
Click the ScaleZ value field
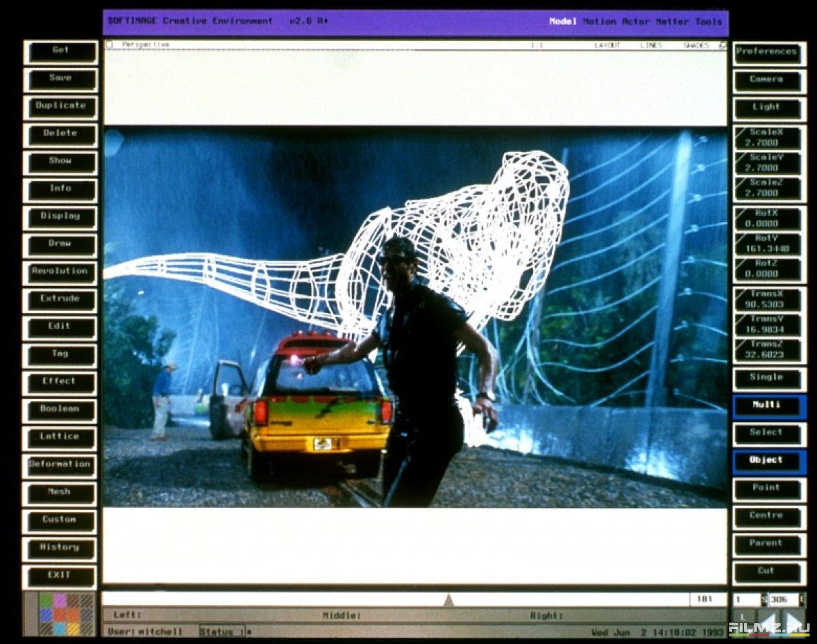coord(769,189)
